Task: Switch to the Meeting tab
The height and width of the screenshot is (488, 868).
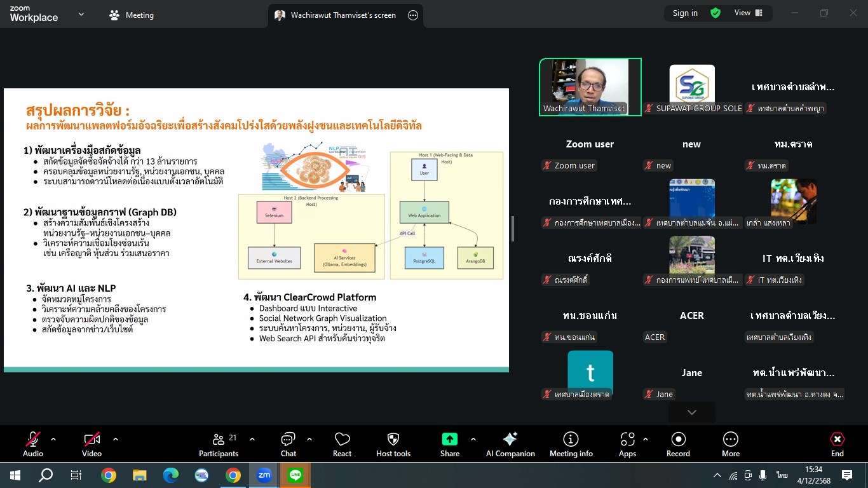Action: click(x=132, y=15)
